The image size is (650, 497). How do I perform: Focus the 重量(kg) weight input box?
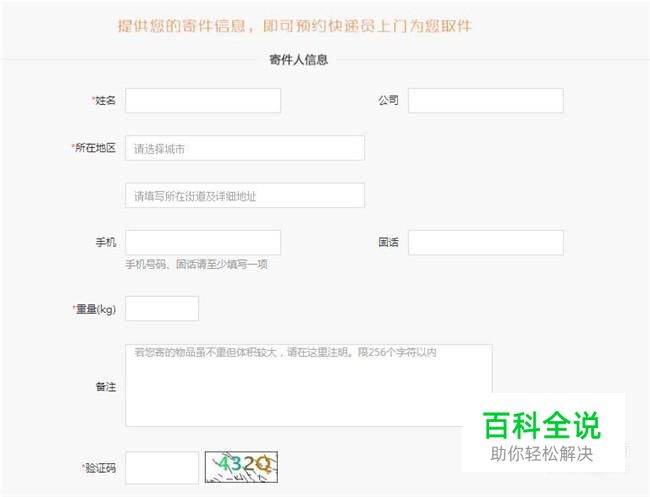click(x=162, y=308)
